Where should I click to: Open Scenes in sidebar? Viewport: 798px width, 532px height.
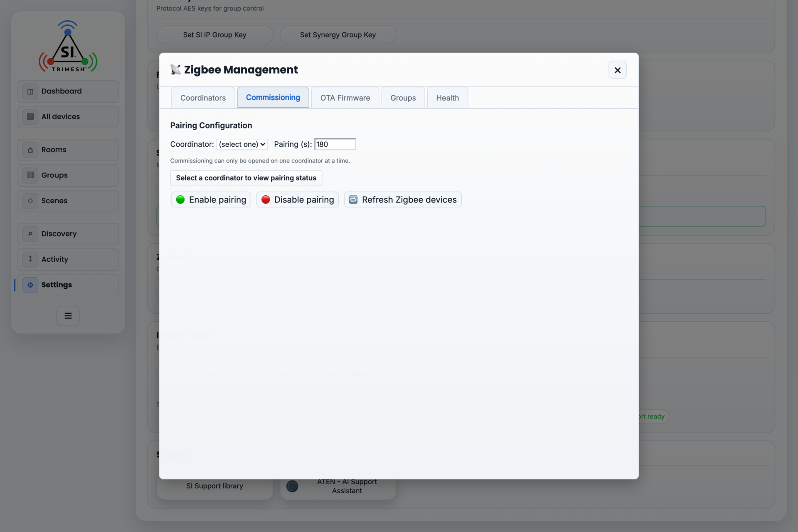pos(68,201)
